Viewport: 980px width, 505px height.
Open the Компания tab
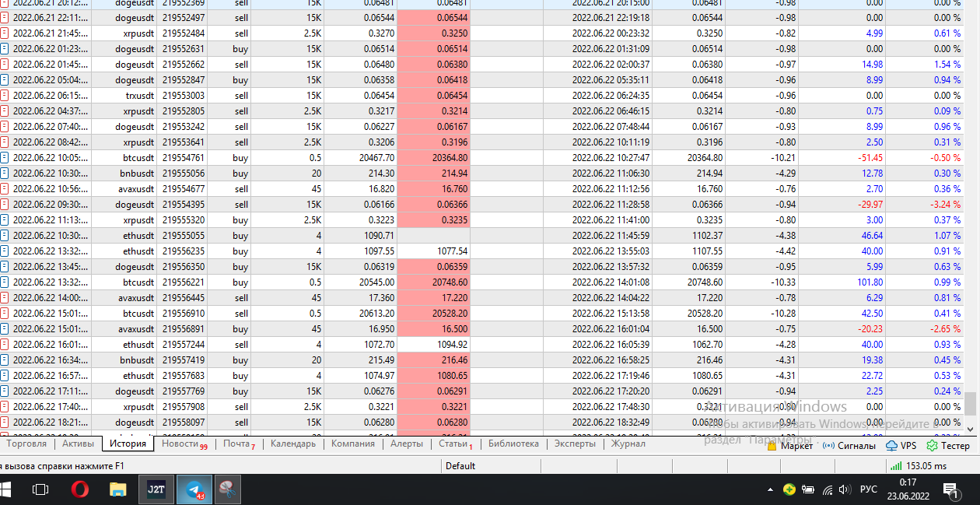coord(353,444)
